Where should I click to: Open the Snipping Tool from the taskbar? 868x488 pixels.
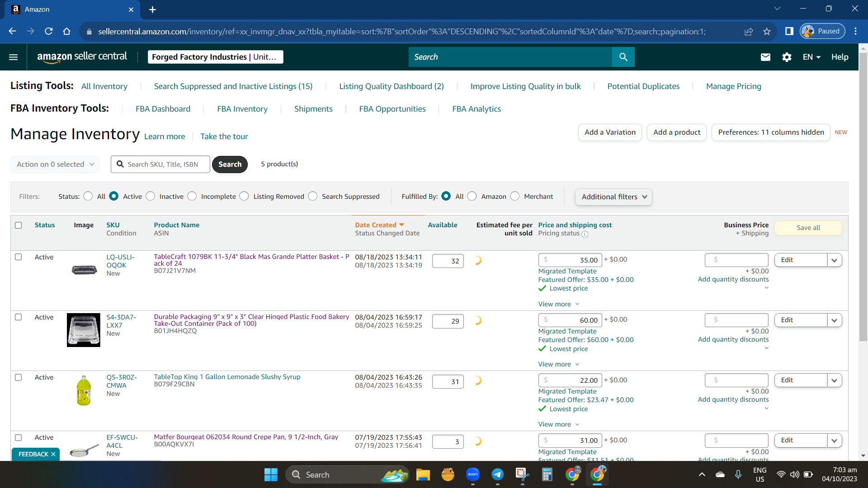pos(523,474)
